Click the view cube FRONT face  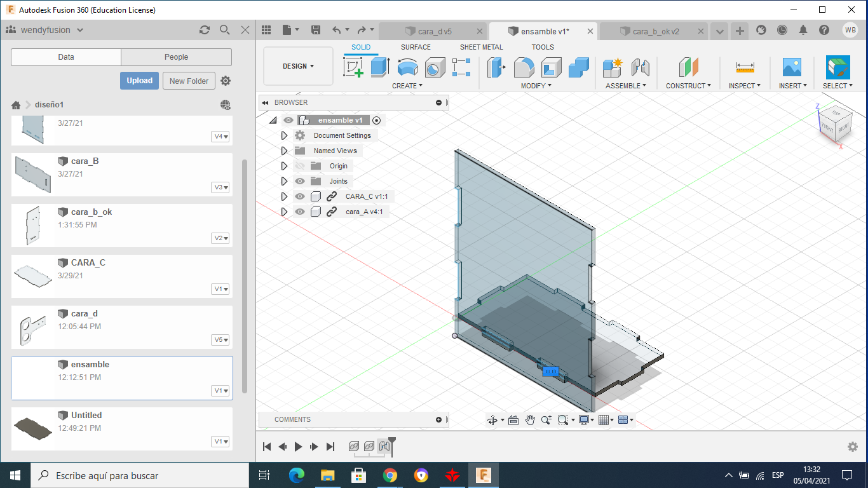click(x=828, y=126)
